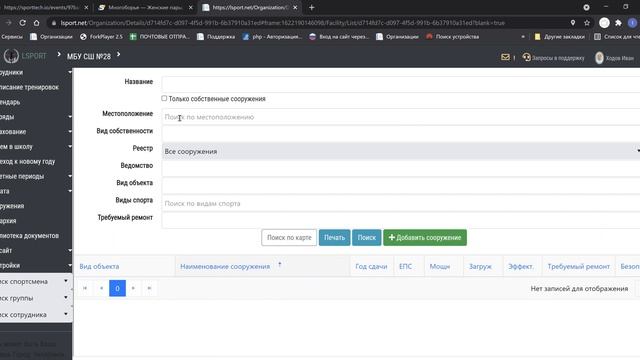640x360 pixels.
Task: Open the php - Авторизация bookmark
Action: point(272,37)
